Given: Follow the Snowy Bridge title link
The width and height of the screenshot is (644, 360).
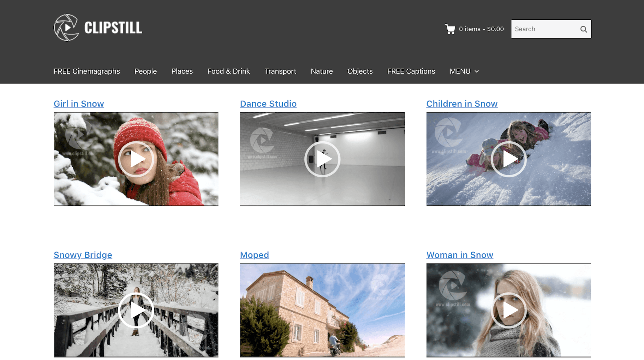Looking at the screenshot, I should 83,255.
